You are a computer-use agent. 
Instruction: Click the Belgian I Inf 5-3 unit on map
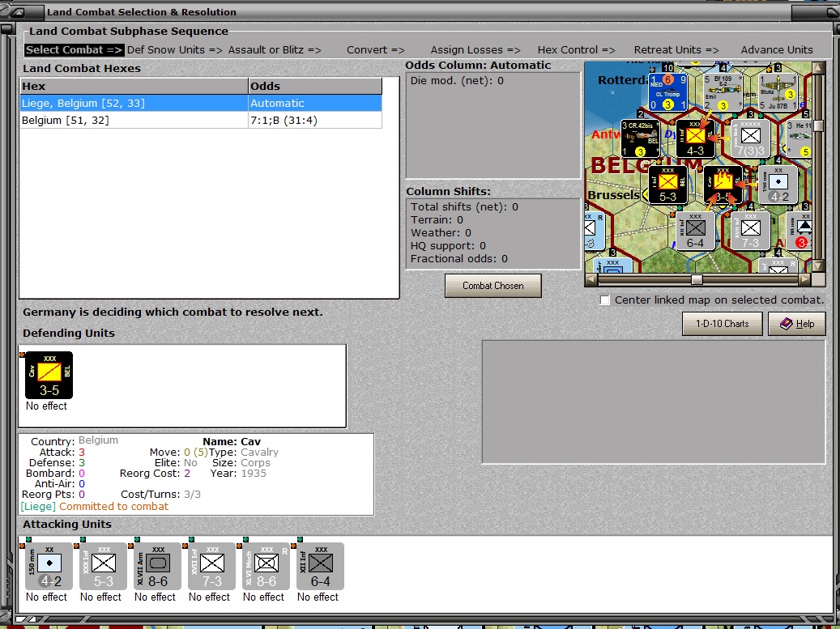[667, 185]
